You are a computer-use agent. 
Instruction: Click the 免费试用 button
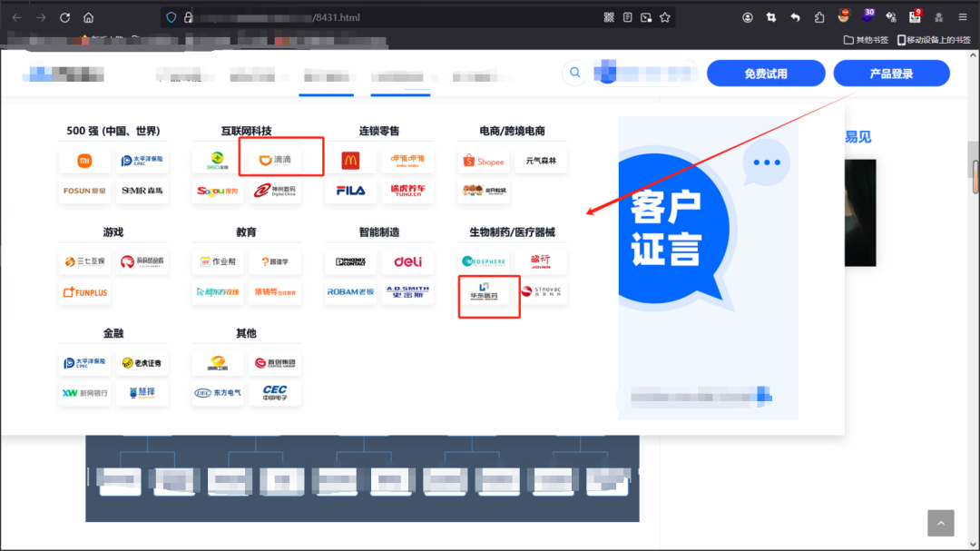click(766, 74)
